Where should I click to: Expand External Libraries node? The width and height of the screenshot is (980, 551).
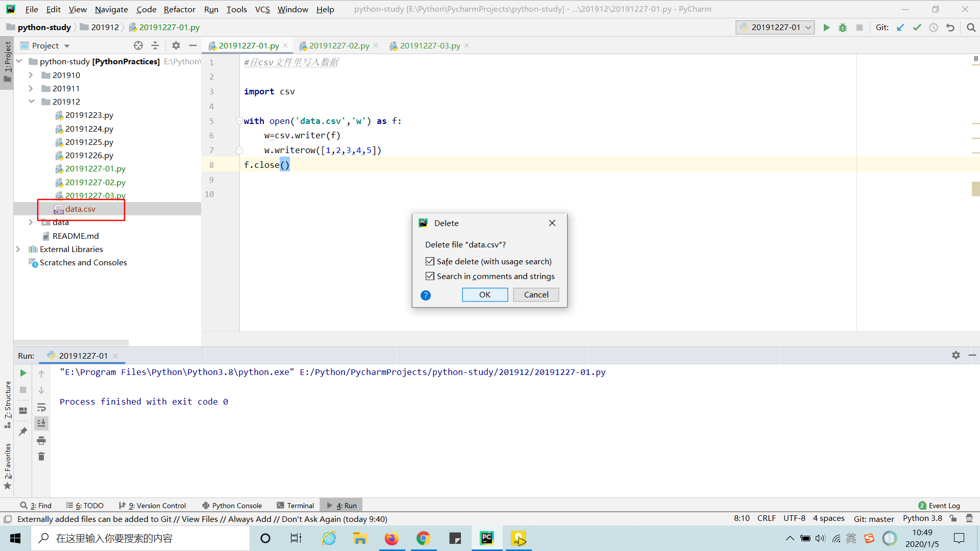click(18, 249)
